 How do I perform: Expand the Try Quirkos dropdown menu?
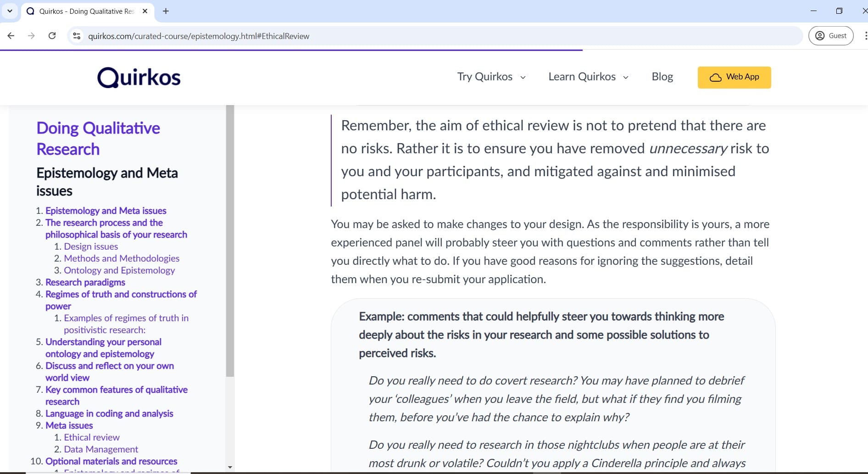(491, 77)
